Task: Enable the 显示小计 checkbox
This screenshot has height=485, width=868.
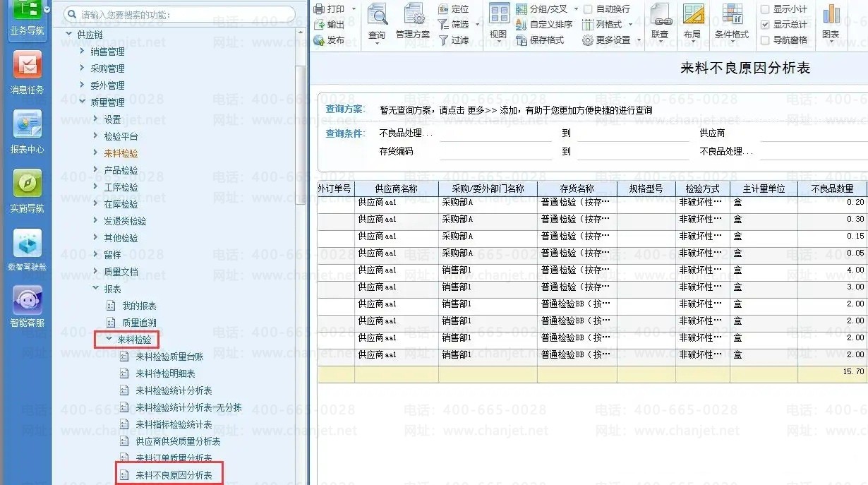Action: point(765,9)
